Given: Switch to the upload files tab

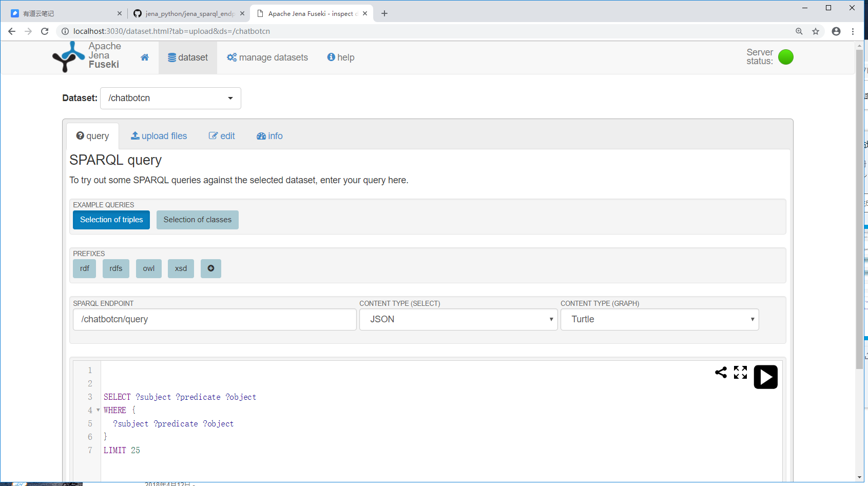Looking at the screenshot, I should pyautogui.click(x=159, y=136).
